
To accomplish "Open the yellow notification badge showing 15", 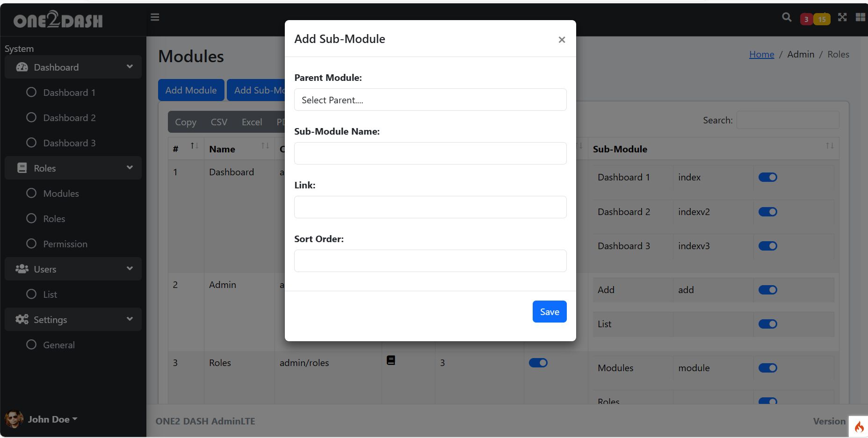I will [822, 19].
